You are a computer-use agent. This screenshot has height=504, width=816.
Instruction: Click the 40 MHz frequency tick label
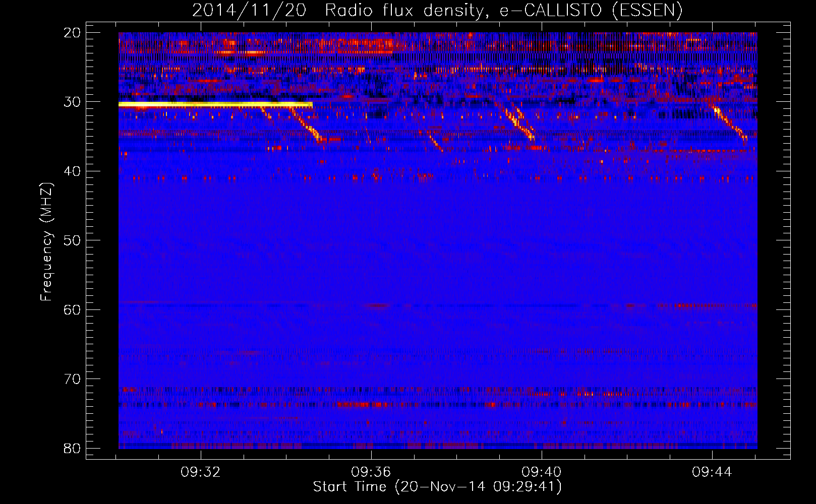[x=72, y=171]
